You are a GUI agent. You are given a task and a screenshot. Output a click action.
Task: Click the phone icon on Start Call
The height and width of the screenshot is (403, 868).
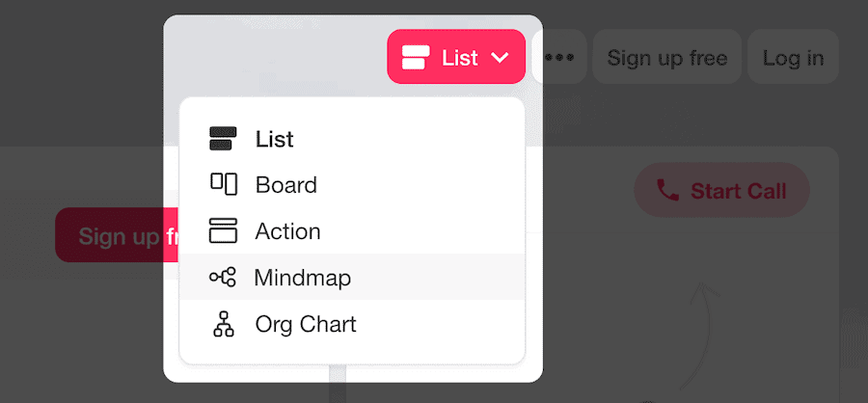click(667, 191)
